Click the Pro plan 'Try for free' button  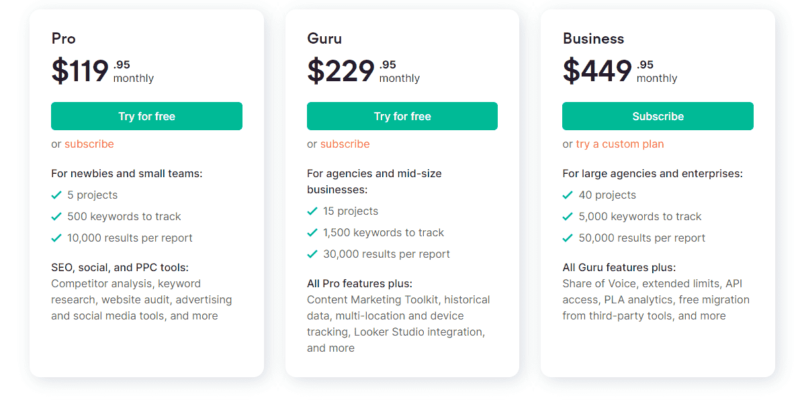[x=146, y=116]
